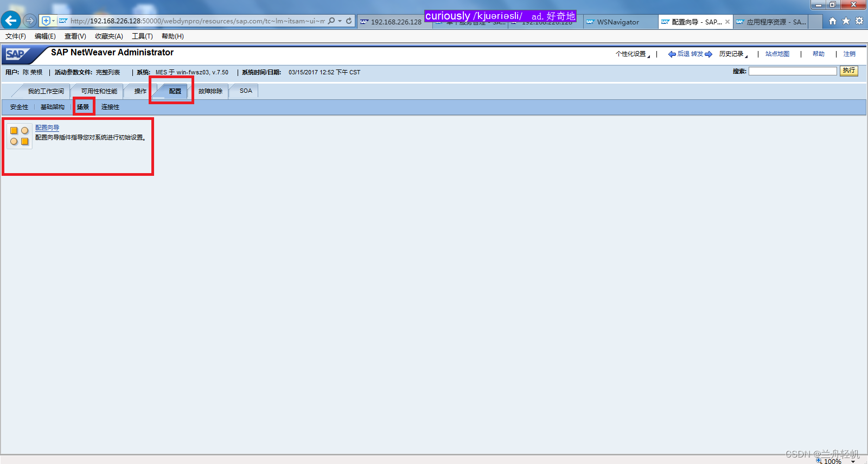Click the compatibility shield icon in address bar
The image size is (868, 464).
coord(46,21)
